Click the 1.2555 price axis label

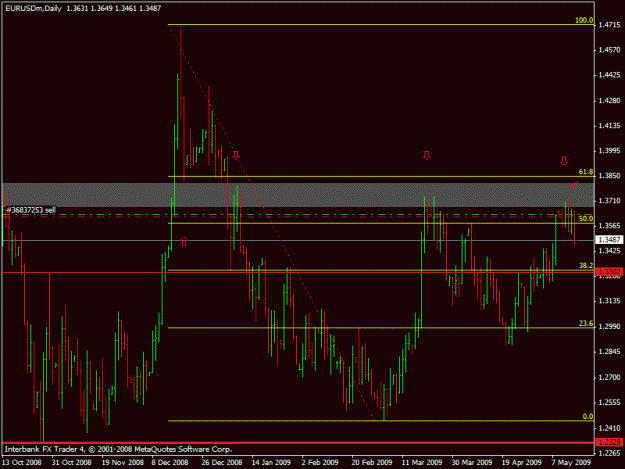pyautogui.click(x=609, y=402)
